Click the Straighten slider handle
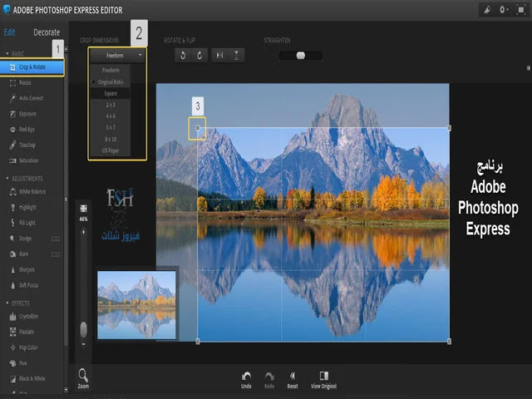The width and height of the screenshot is (532, 399). click(301, 56)
